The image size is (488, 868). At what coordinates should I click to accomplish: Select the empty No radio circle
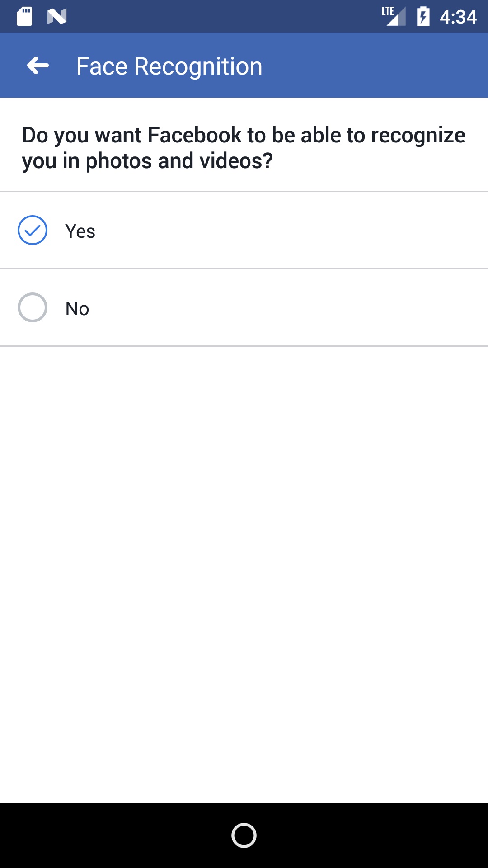point(33,308)
